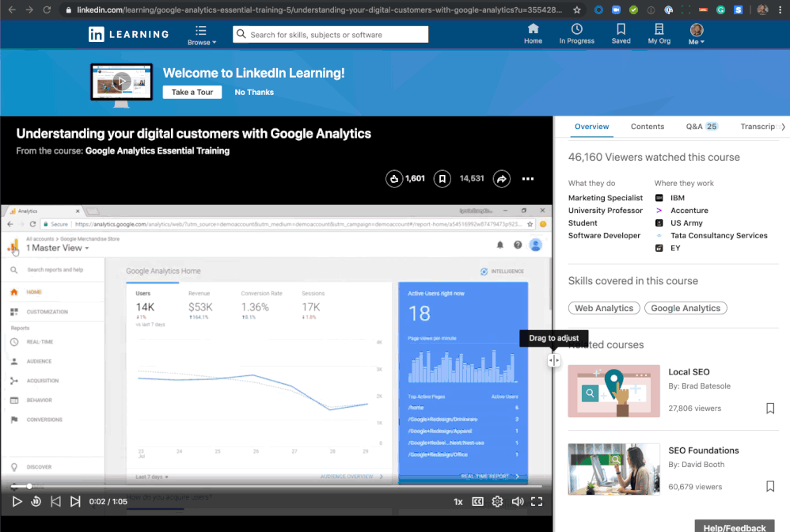Mute the video volume
The height and width of the screenshot is (532, 790).
(x=517, y=501)
